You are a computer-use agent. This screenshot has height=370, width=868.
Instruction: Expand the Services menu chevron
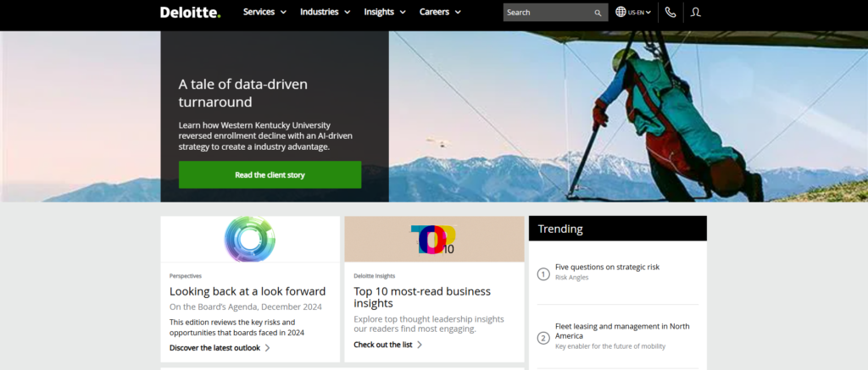283,12
